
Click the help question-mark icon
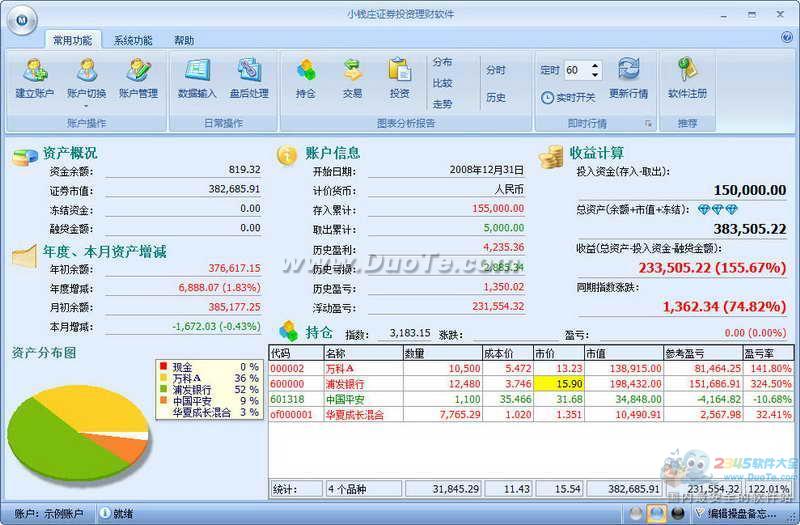pos(786,37)
